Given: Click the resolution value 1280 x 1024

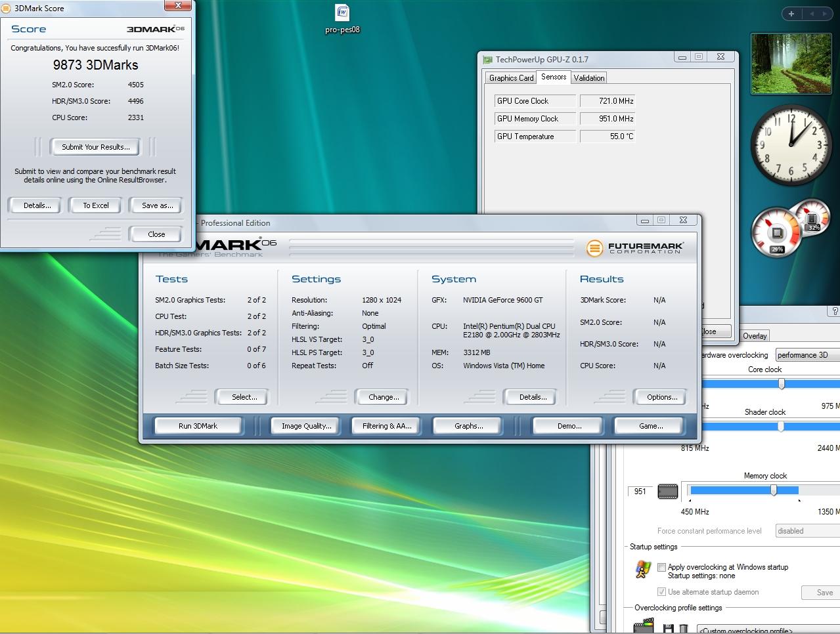Looking at the screenshot, I should (x=382, y=300).
